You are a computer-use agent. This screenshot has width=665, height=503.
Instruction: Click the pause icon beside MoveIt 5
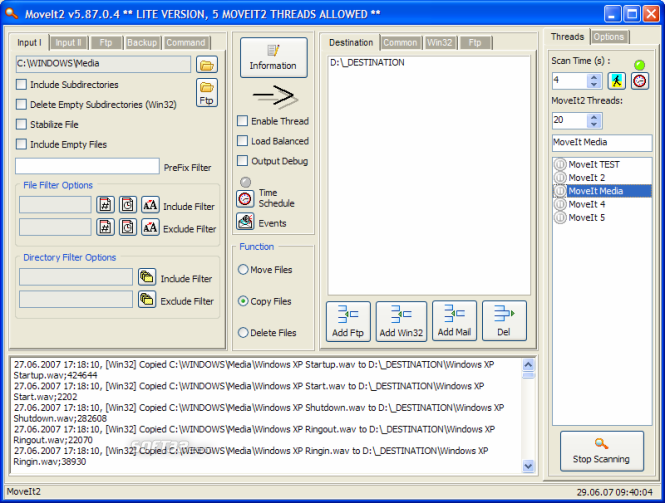(x=560, y=218)
